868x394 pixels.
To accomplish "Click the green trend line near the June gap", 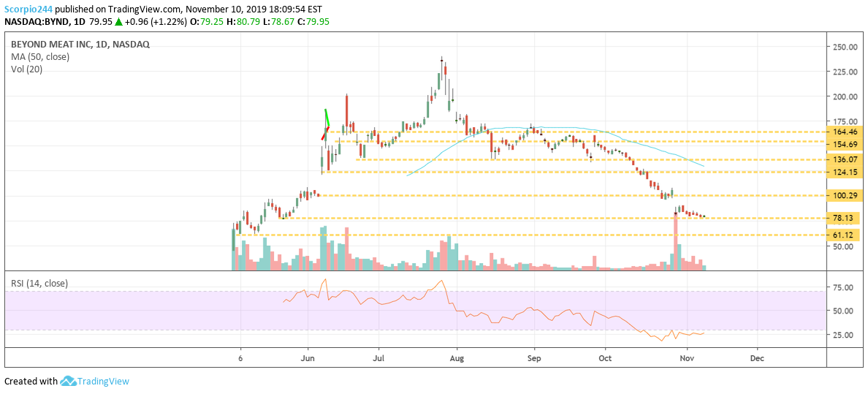I will click(x=327, y=118).
